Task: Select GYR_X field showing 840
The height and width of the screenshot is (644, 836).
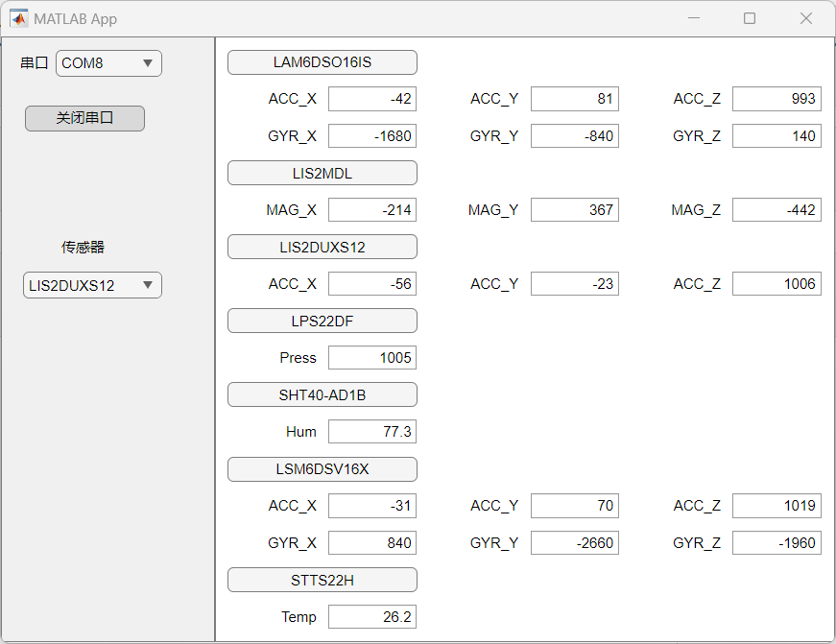Action: (372, 542)
